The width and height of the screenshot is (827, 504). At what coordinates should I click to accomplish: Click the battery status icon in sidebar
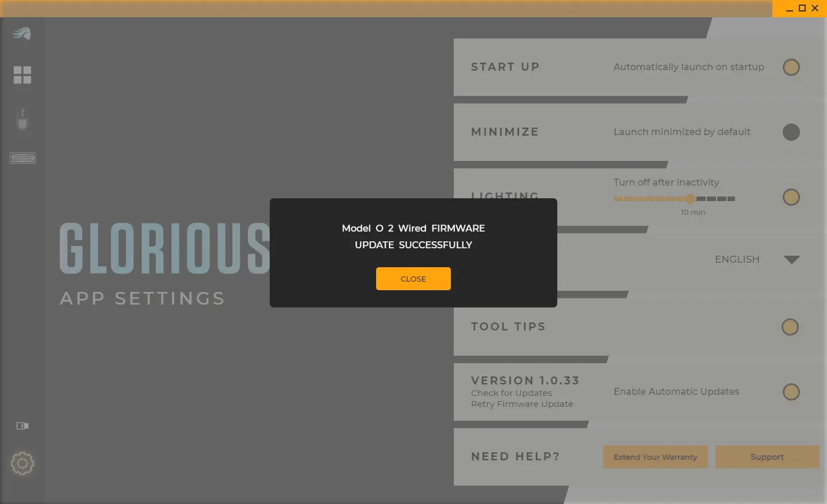pos(22,426)
